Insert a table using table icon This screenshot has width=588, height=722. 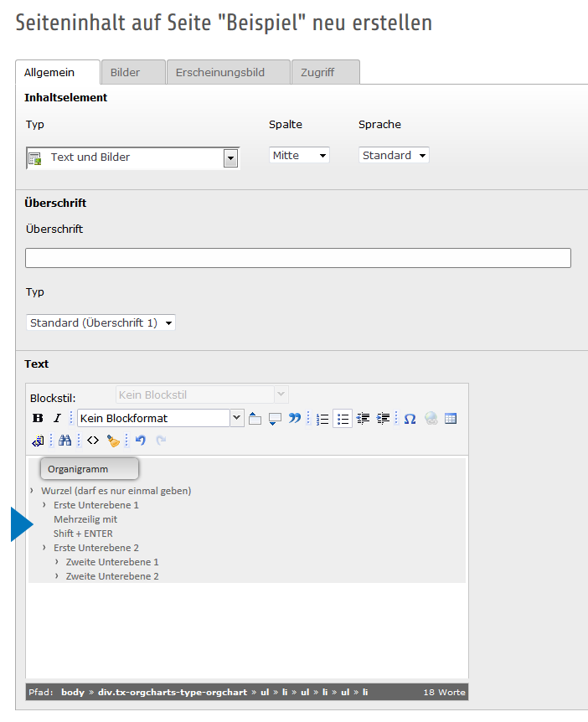point(451,418)
